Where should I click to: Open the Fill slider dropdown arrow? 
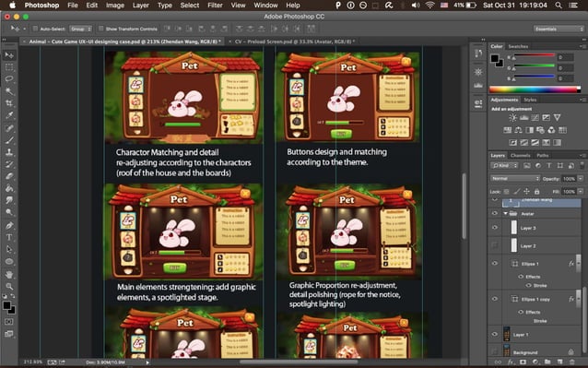click(x=580, y=191)
